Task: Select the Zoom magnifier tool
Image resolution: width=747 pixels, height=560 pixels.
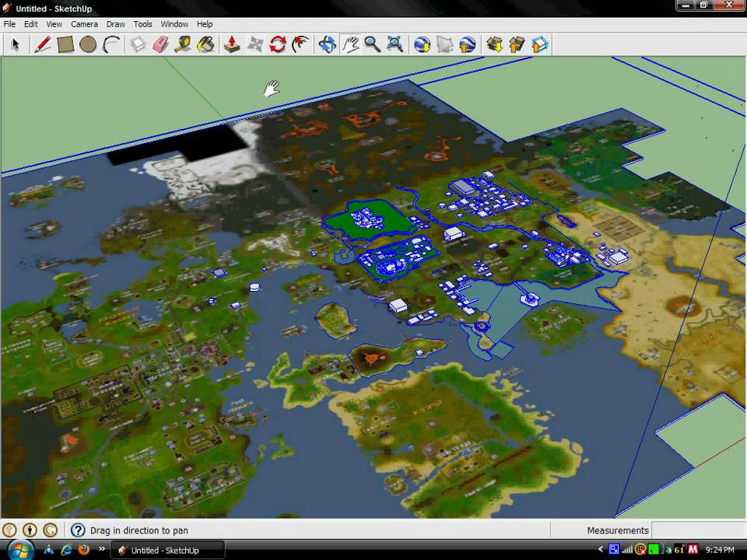Action: pos(373,45)
